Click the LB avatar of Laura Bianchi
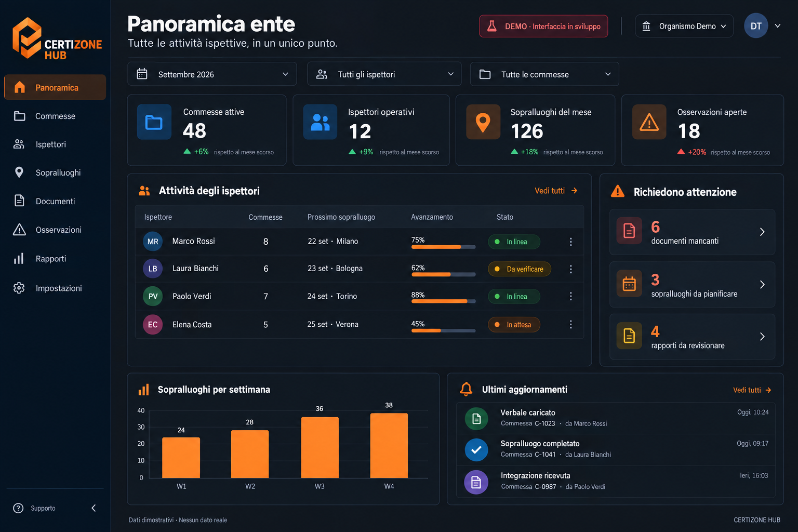This screenshot has width=798, height=532. tap(153, 269)
